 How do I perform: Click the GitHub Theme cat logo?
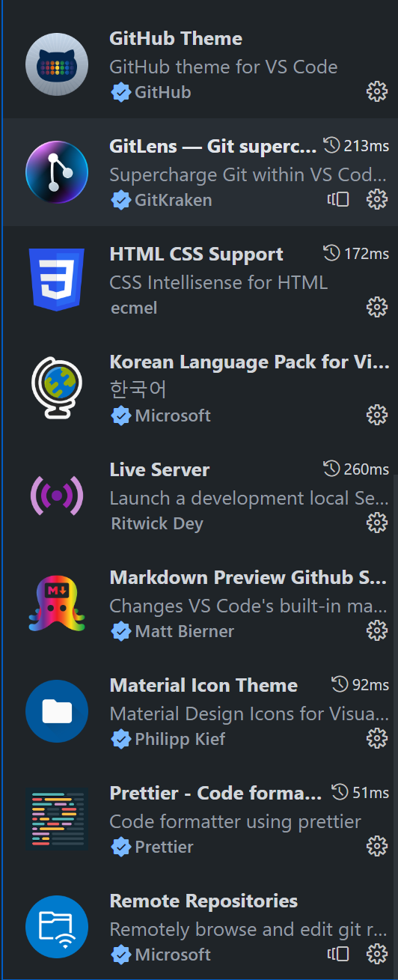pyautogui.click(x=57, y=64)
